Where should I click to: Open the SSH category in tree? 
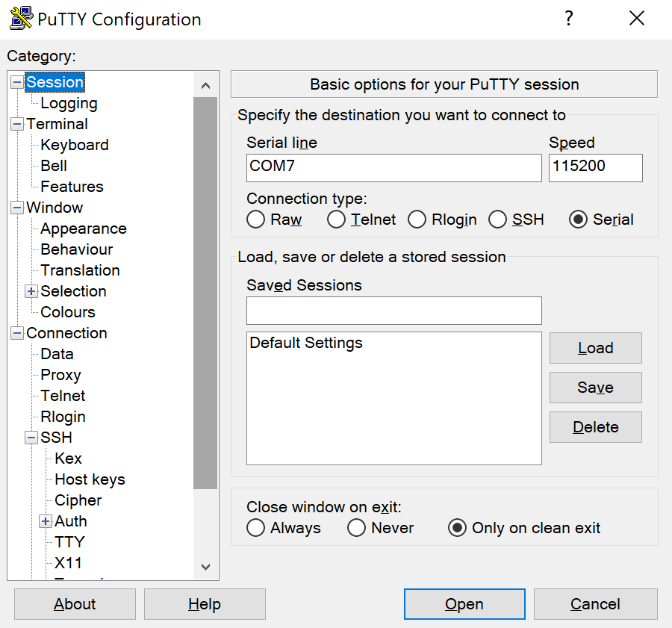pyautogui.click(x=56, y=438)
